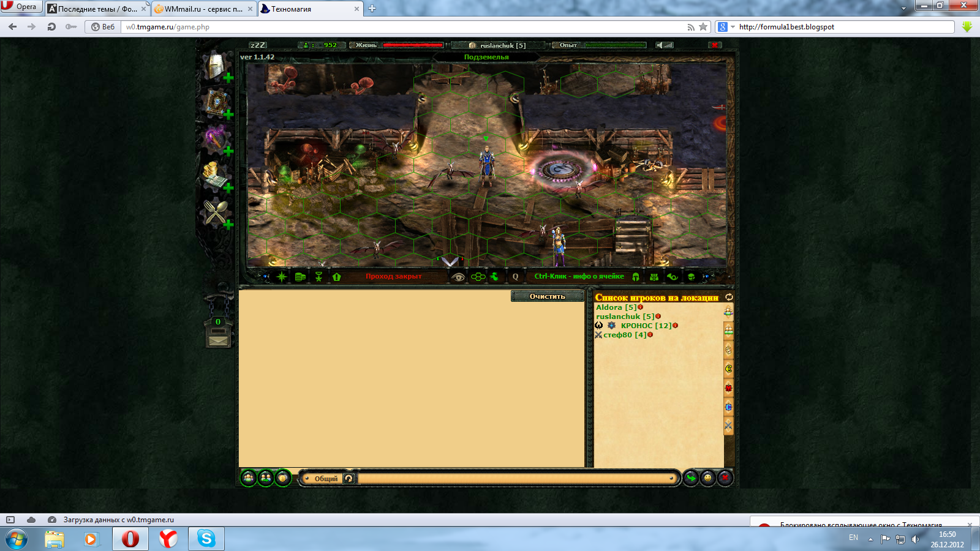
Task: Click the crossed swords filter icon
Action: coord(728,425)
